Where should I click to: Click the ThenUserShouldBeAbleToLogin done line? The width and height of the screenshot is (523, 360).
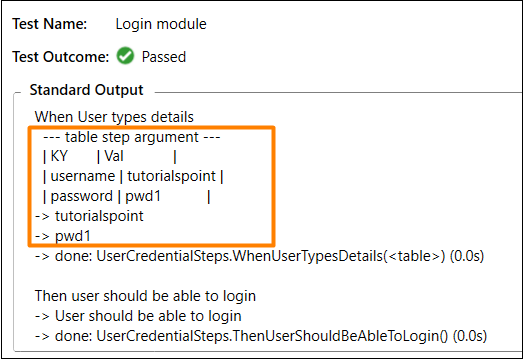(x=261, y=336)
